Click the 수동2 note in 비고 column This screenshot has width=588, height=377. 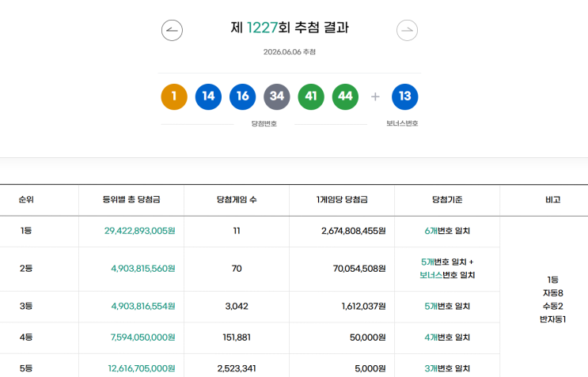pyautogui.click(x=552, y=306)
